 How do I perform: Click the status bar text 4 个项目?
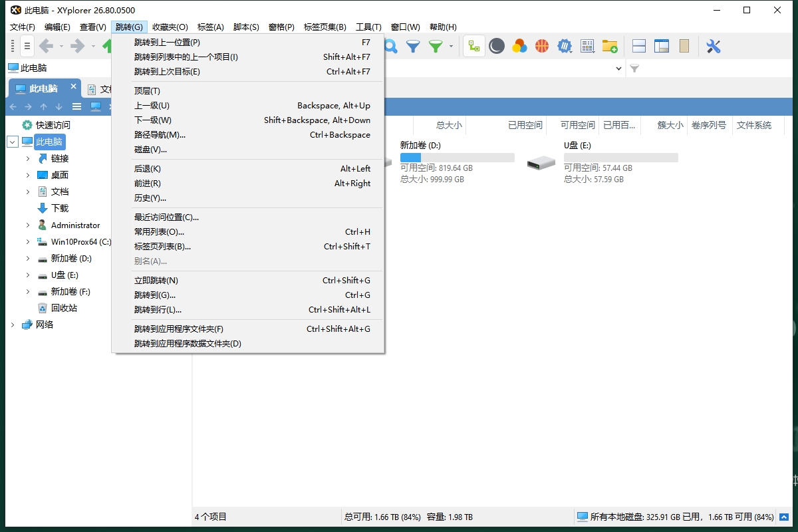click(211, 517)
